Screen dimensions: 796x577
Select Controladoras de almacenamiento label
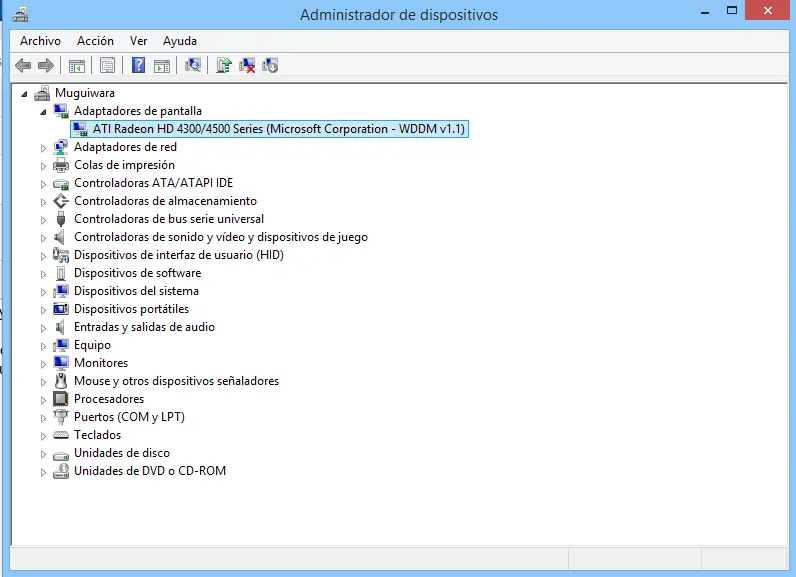(x=165, y=201)
